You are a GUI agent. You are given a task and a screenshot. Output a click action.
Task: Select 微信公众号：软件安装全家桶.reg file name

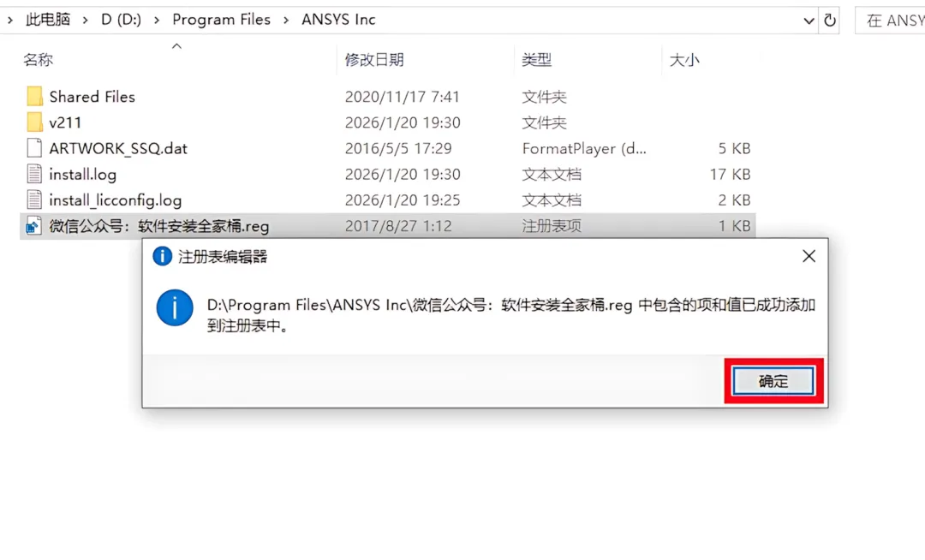click(x=159, y=226)
